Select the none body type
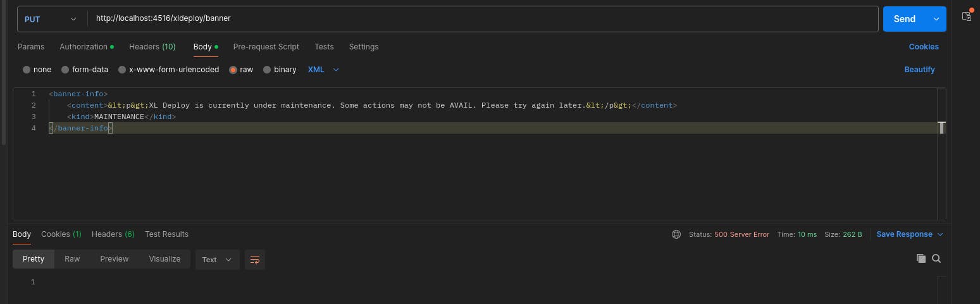This screenshot has width=980, height=304. [x=37, y=70]
